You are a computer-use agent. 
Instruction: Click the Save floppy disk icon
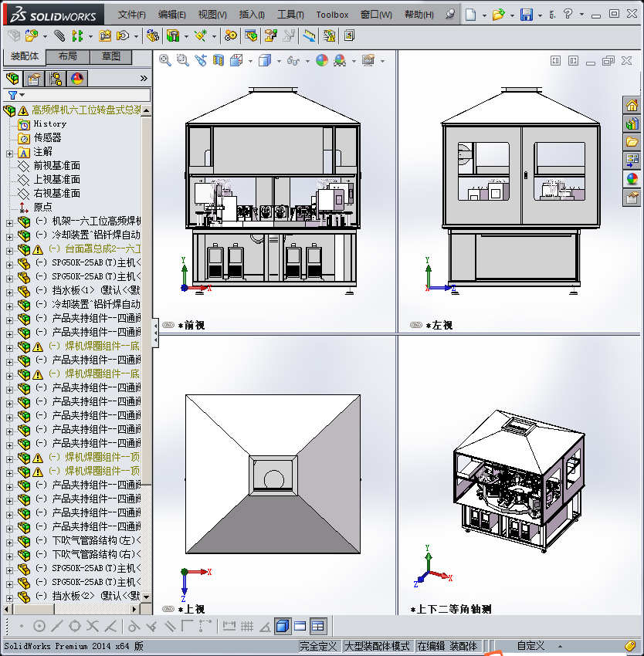(x=527, y=15)
